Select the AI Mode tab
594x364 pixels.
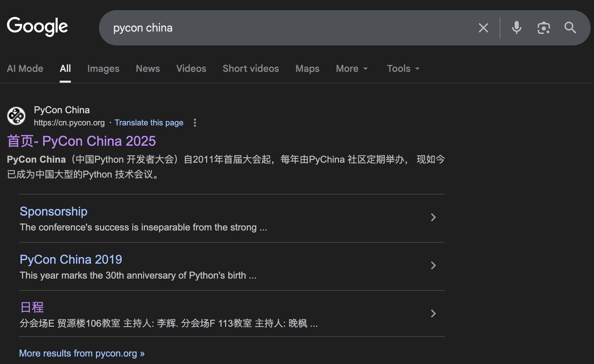tap(25, 69)
